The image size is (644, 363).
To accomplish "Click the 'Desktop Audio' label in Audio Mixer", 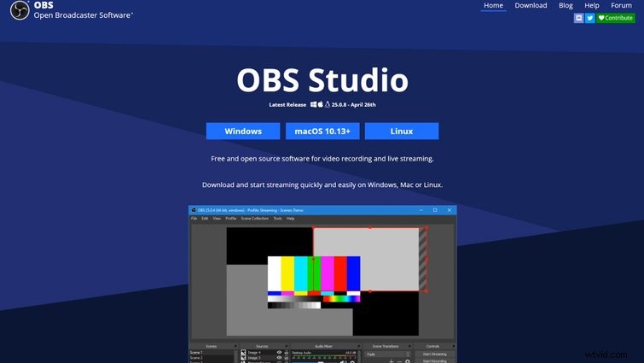I will click(x=301, y=352).
